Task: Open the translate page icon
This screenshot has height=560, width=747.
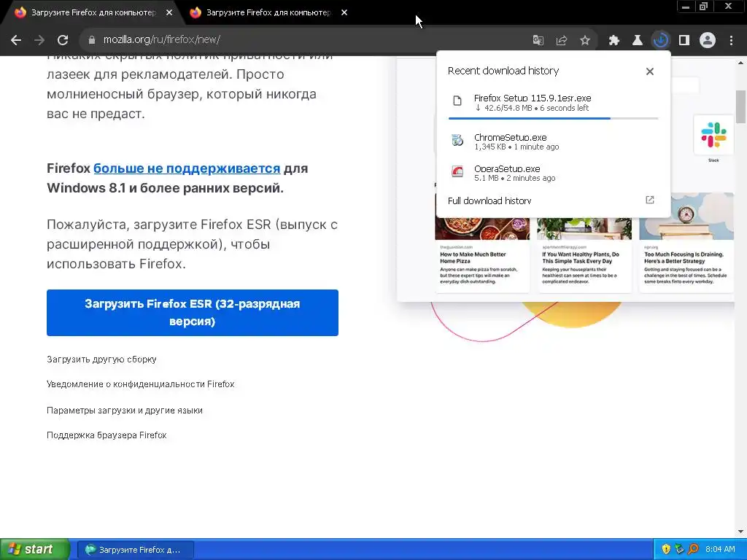Action: pos(538,41)
